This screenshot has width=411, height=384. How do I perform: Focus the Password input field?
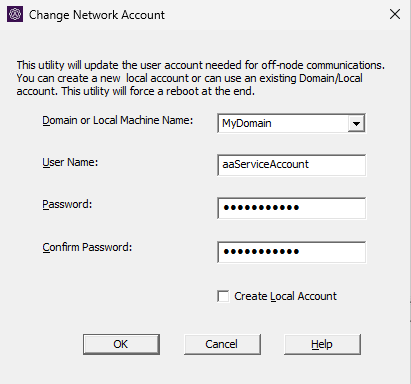[x=291, y=208]
